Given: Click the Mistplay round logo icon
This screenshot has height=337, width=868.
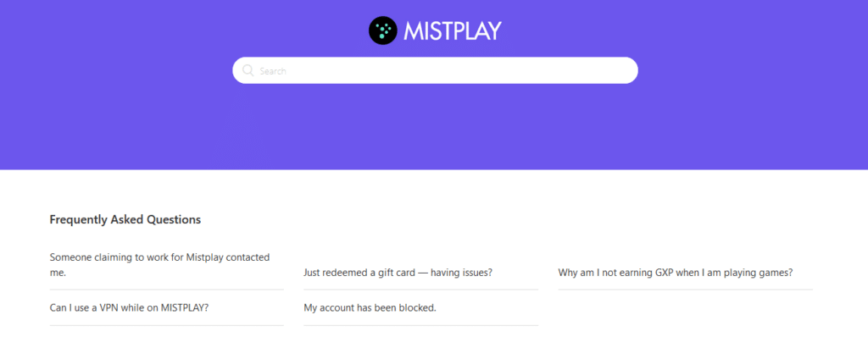Looking at the screenshot, I should [383, 30].
